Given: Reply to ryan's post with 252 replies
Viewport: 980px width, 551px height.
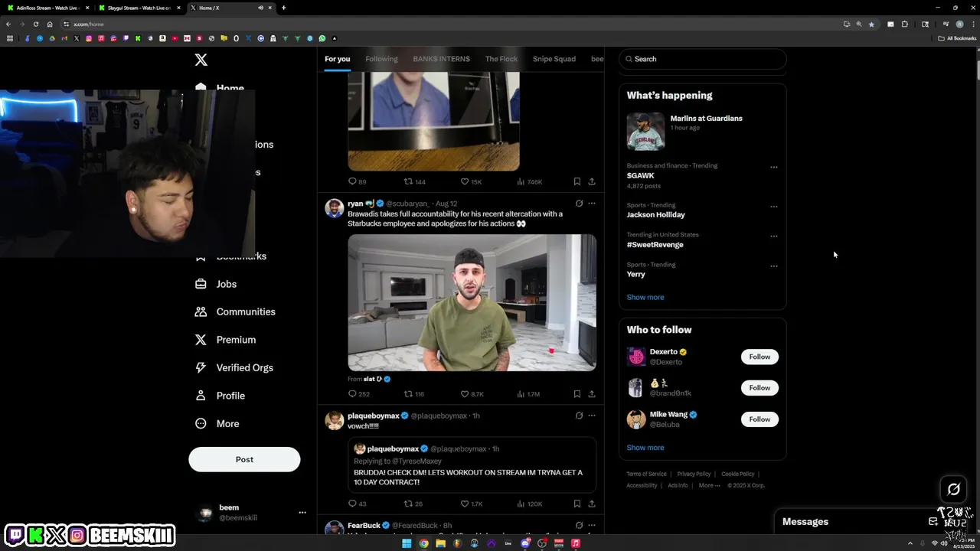Looking at the screenshot, I should click(x=359, y=394).
